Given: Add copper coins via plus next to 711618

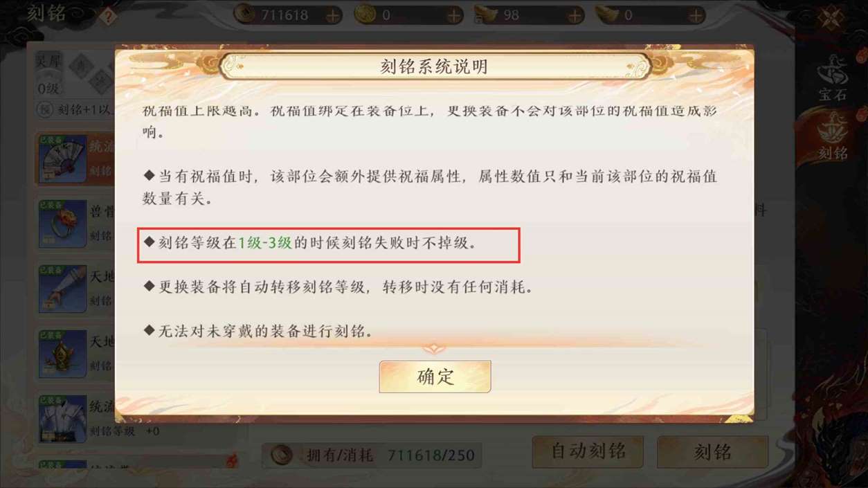Looking at the screenshot, I should [x=333, y=15].
